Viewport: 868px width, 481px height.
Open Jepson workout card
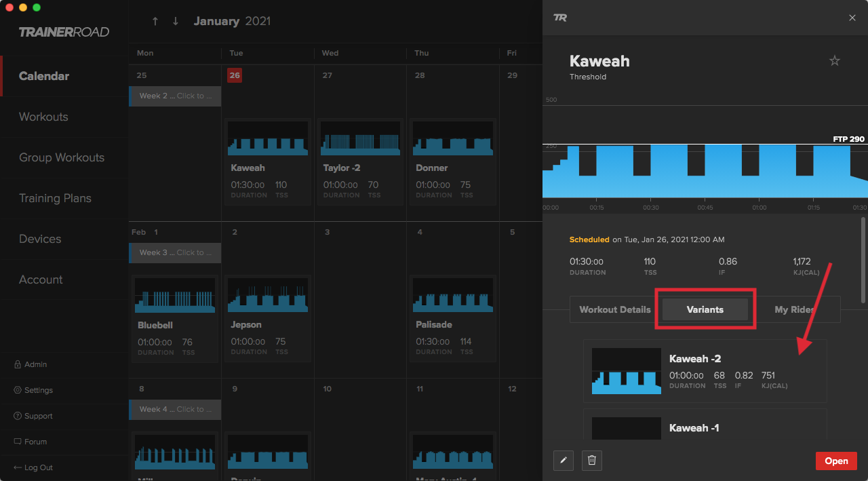(268, 318)
